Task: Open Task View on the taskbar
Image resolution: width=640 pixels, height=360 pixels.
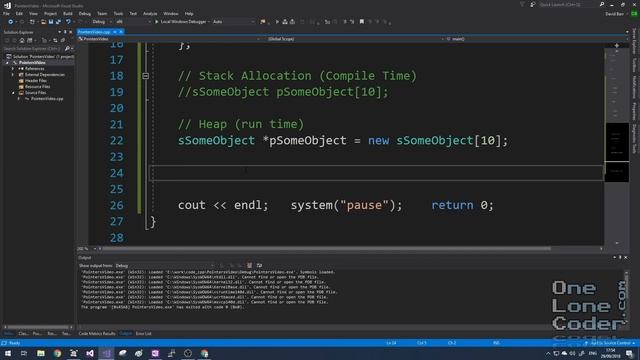Action: [x=24, y=353]
